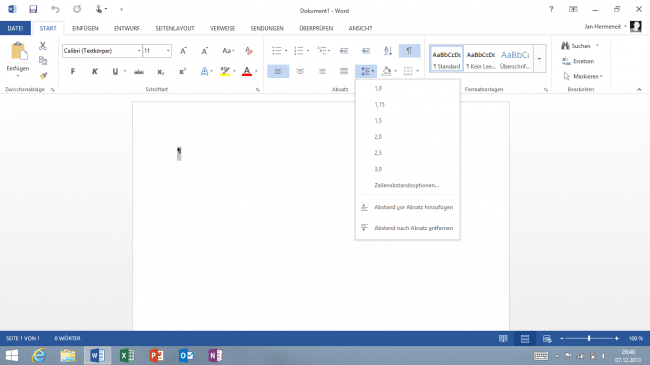This screenshot has width=650, height=365.
Task: Increase paragraph indent
Action: point(366,51)
